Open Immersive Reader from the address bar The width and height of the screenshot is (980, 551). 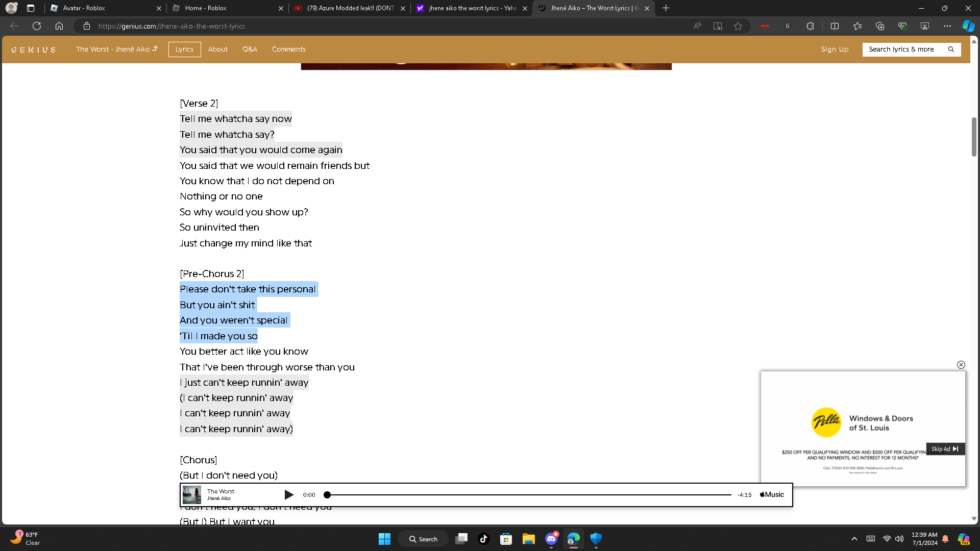click(x=718, y=26)
